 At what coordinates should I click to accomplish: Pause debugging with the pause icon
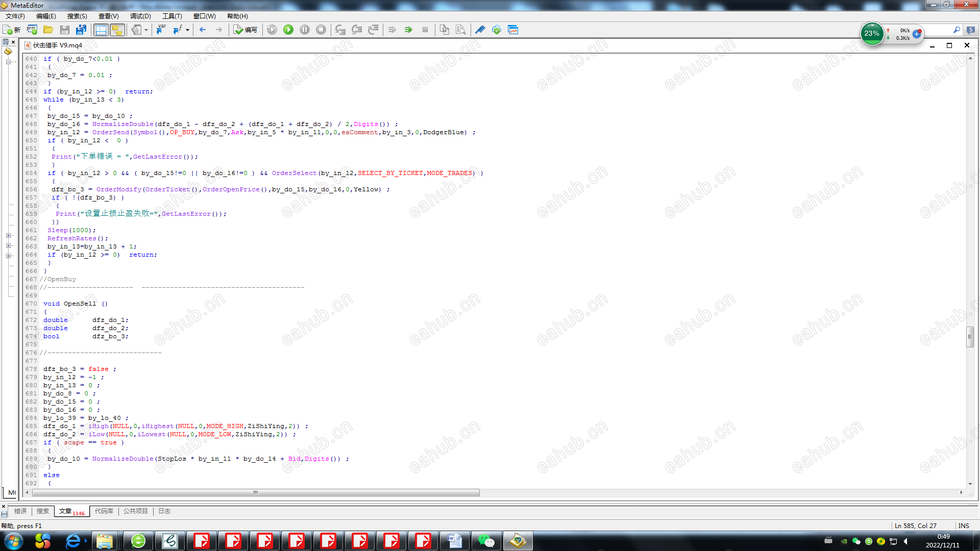click(305, 30)
